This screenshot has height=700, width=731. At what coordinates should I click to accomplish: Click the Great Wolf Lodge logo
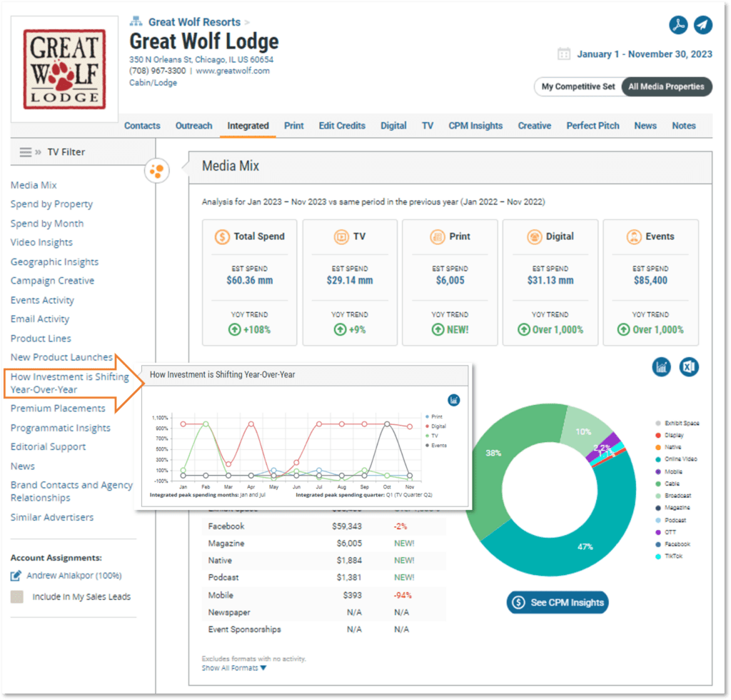[x=64, y=69]
